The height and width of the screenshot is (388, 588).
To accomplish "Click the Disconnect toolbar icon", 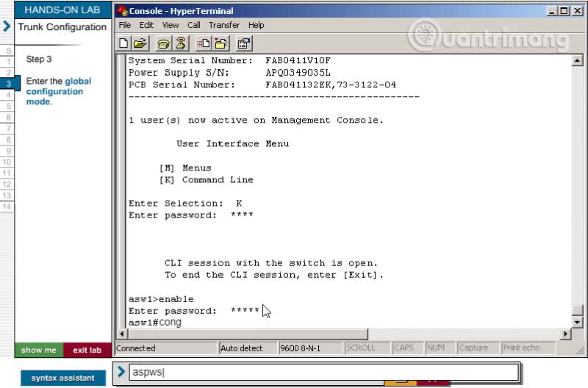I will coord(180,43).
